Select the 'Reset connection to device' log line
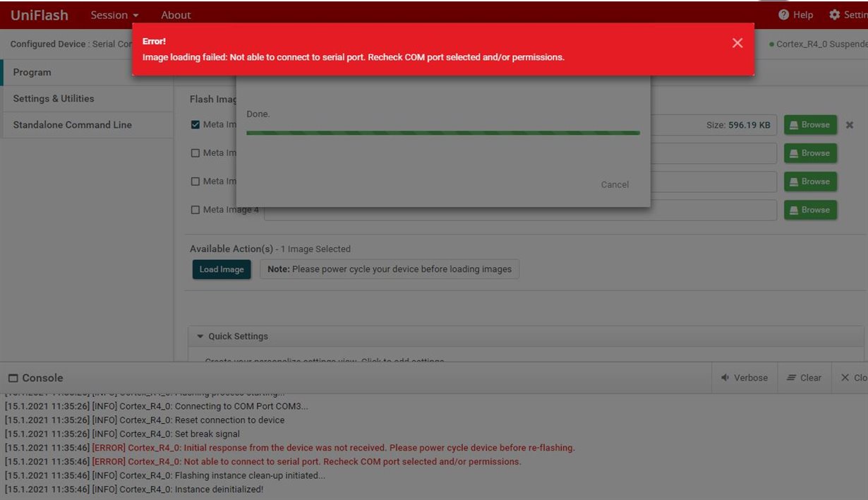 pos(145,420)
